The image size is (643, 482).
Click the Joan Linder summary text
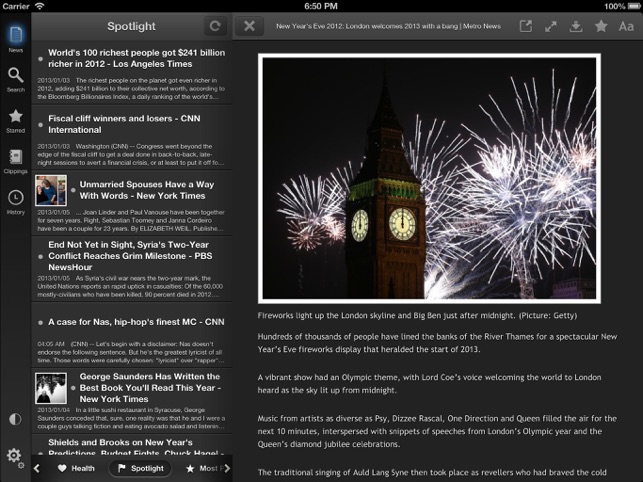coord(131,220)
